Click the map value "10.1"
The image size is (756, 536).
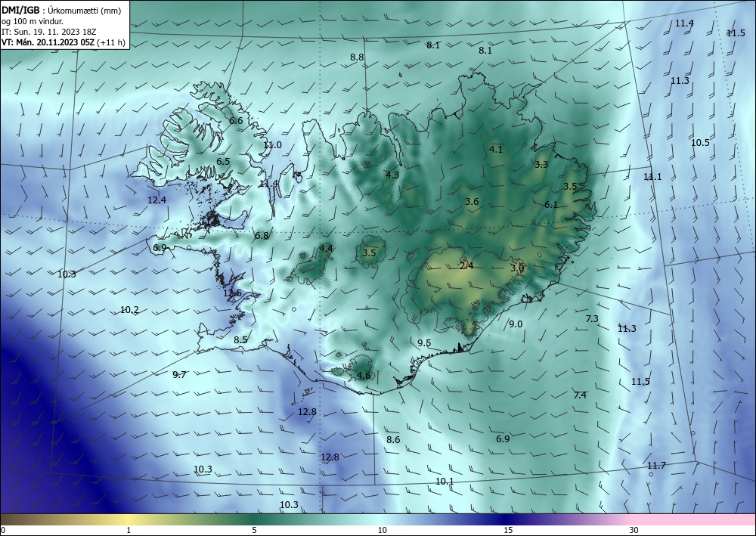click(445, 482)
